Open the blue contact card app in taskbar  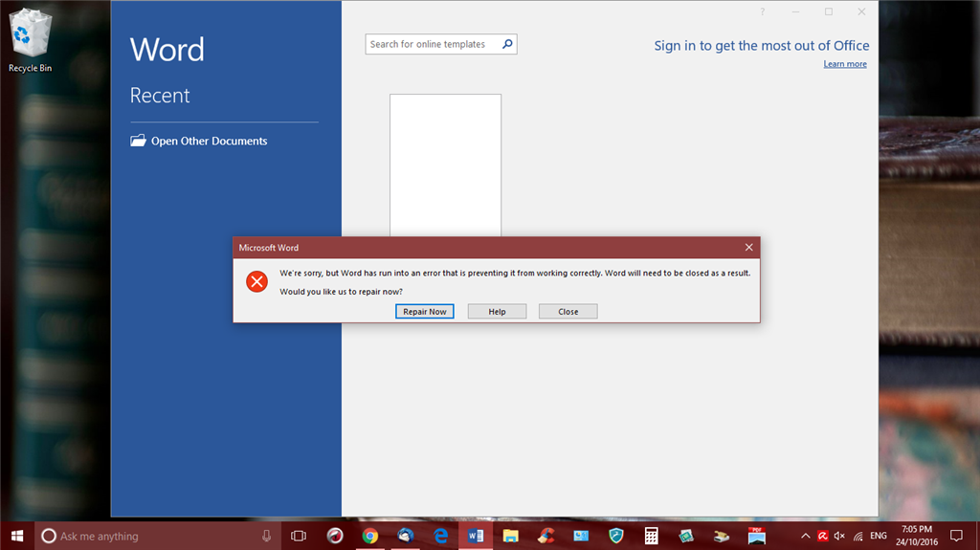pyautogui.click(x=581, y=536)
